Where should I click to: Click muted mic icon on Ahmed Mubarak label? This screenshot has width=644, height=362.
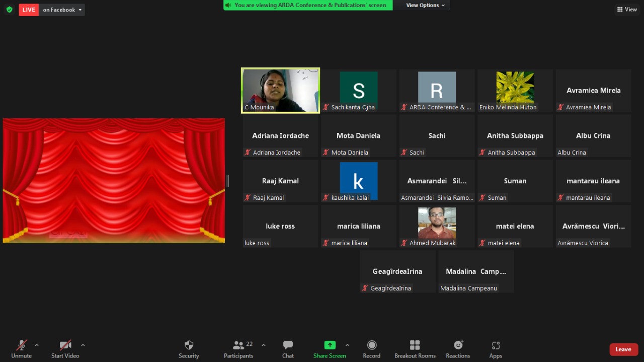click(404, 243)
